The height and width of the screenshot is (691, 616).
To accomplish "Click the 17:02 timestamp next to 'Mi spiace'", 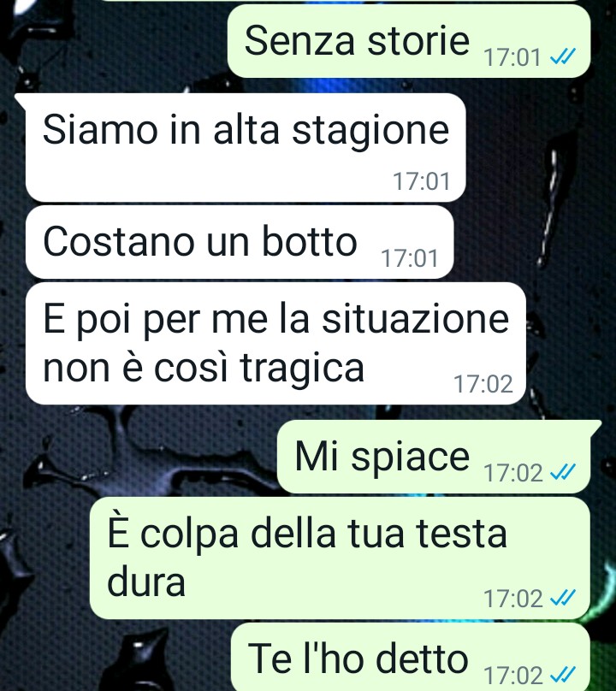I will (512, 473).
